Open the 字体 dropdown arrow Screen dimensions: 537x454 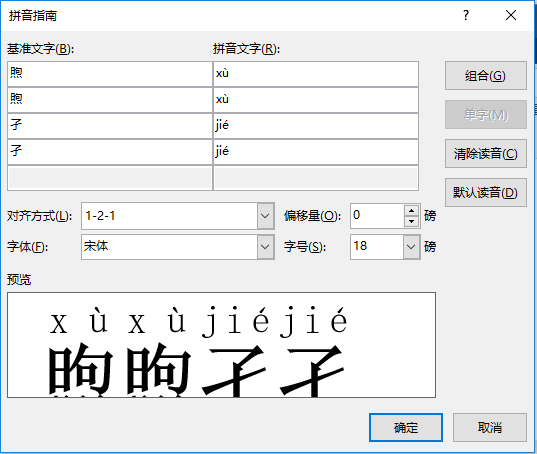pos(265,247)
